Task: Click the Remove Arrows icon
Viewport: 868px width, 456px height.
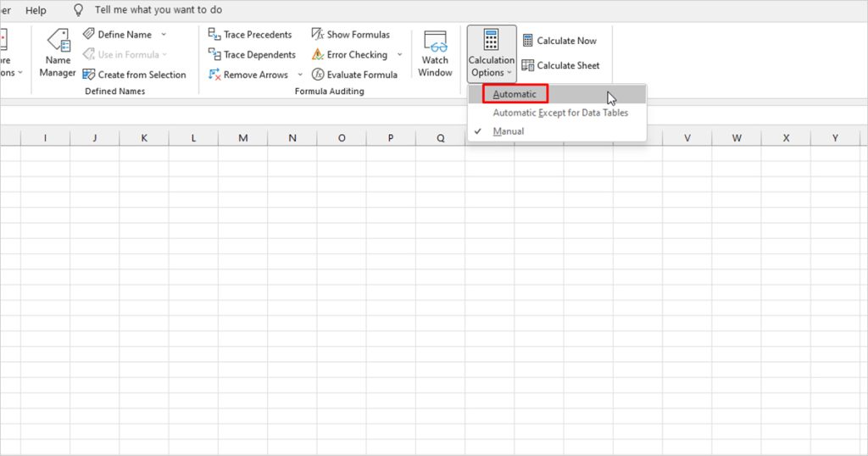Action: click(x=214, y=74)
